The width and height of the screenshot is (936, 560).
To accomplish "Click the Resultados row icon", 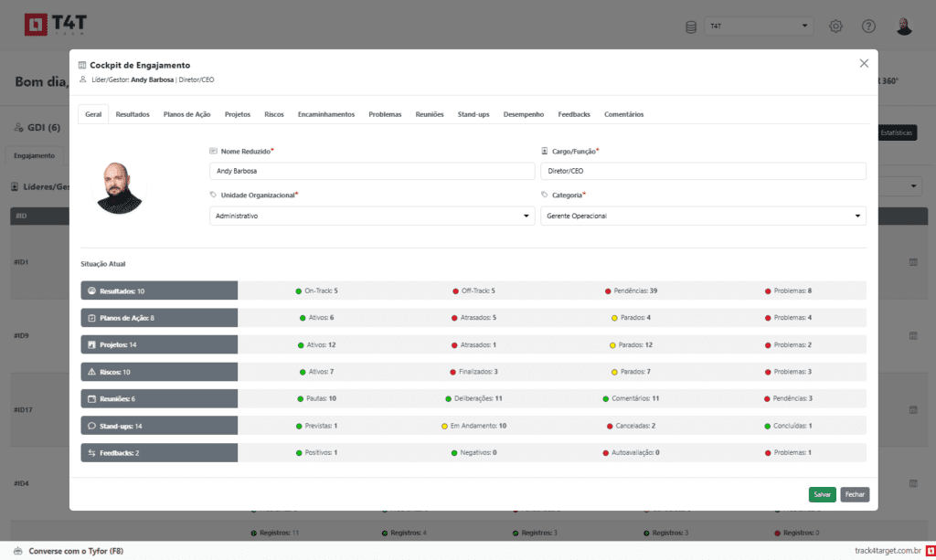I will [91, 291].
